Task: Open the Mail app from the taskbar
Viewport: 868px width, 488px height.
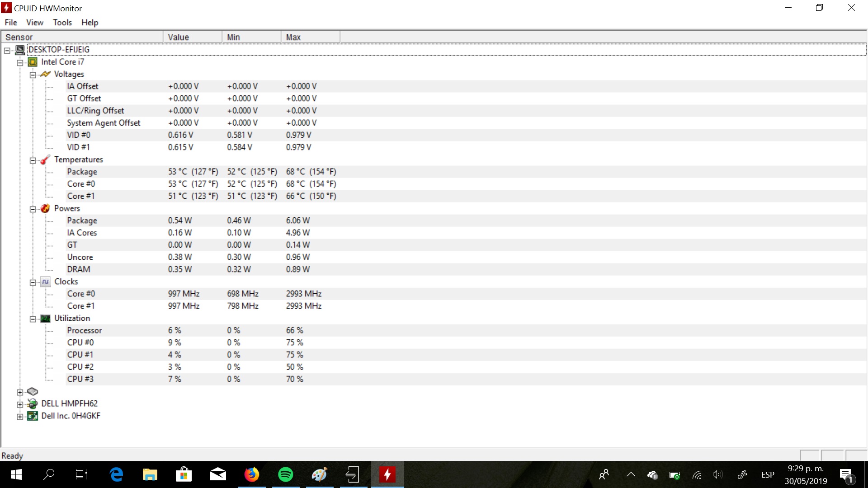Action: click(x=218, y=474)
